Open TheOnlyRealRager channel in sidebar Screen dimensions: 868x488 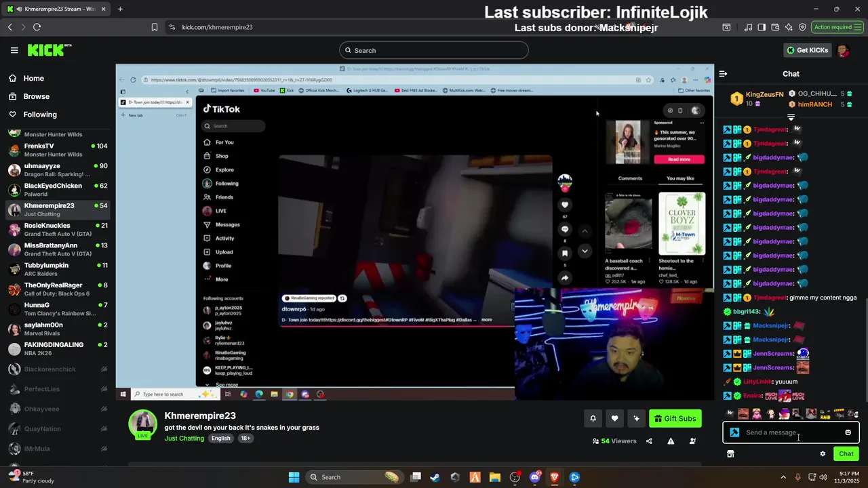58,289
